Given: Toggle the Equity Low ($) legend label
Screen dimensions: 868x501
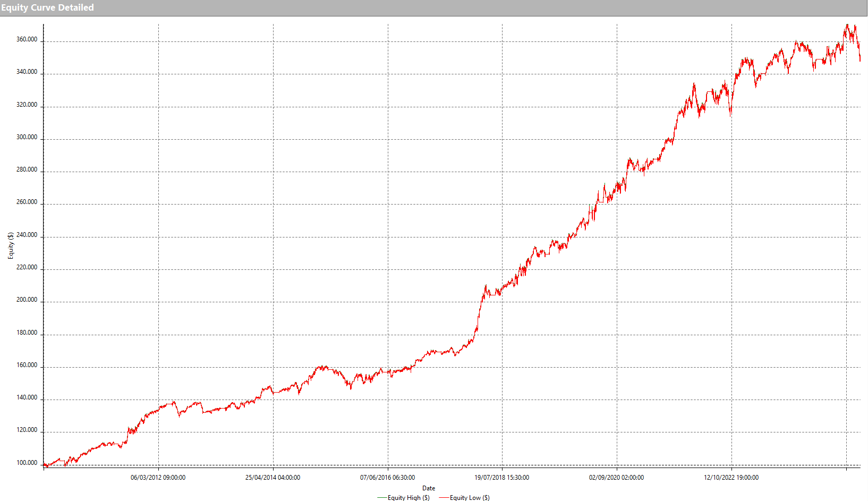Looking at the screenshot, I should coord(470,498).
